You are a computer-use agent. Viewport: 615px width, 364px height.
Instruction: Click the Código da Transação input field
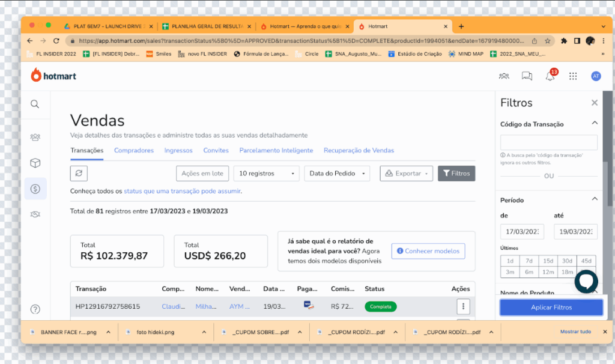pos(548,142)
